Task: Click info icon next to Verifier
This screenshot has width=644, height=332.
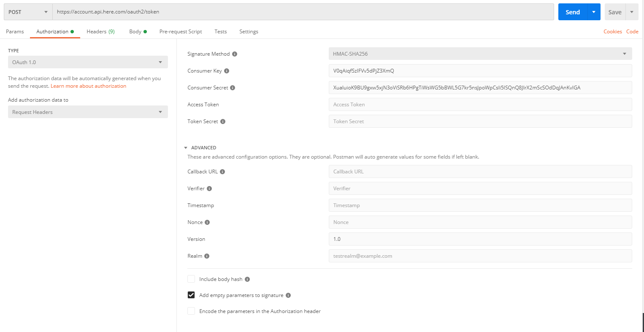Action: [x=209, y=189]
